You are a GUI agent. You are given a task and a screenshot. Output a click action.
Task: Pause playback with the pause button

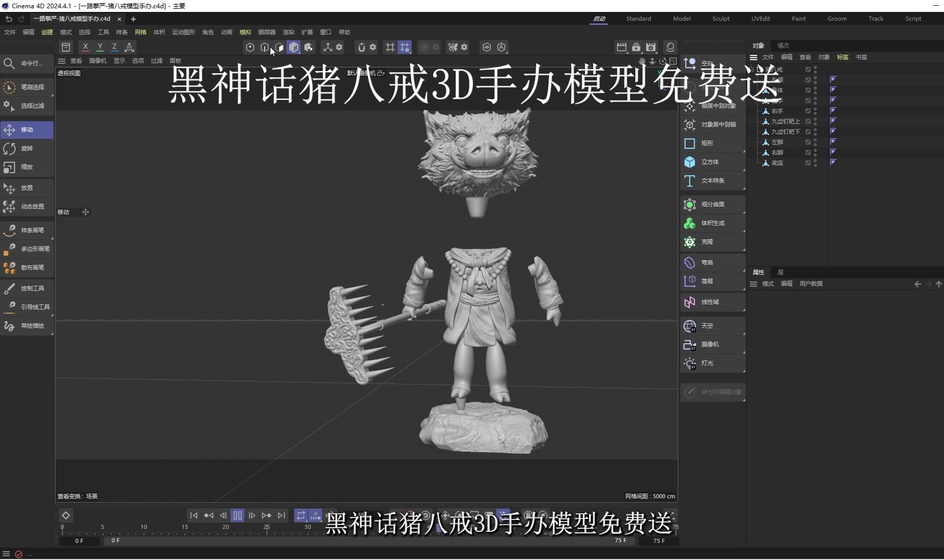tap(238, 515)
